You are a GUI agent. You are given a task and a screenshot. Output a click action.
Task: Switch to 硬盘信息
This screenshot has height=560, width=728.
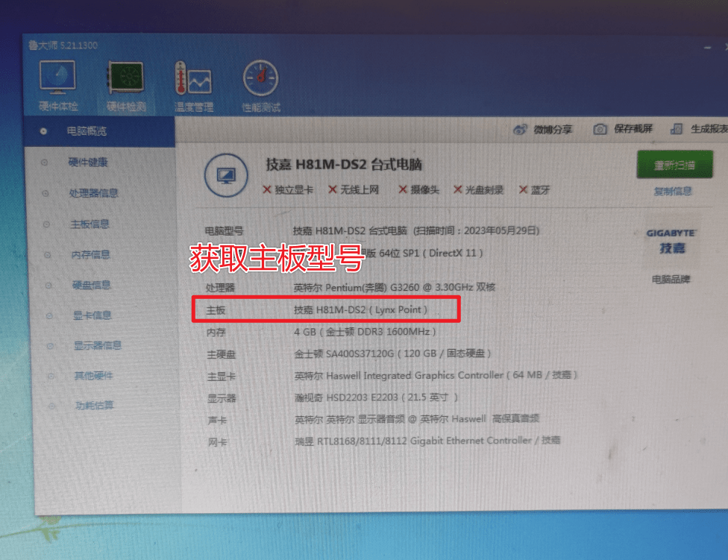[x=92, y=285]
